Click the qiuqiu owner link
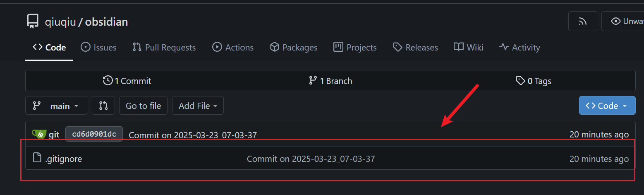The height and width of the screenshot is (195, 644). click(x=60, y=22)
